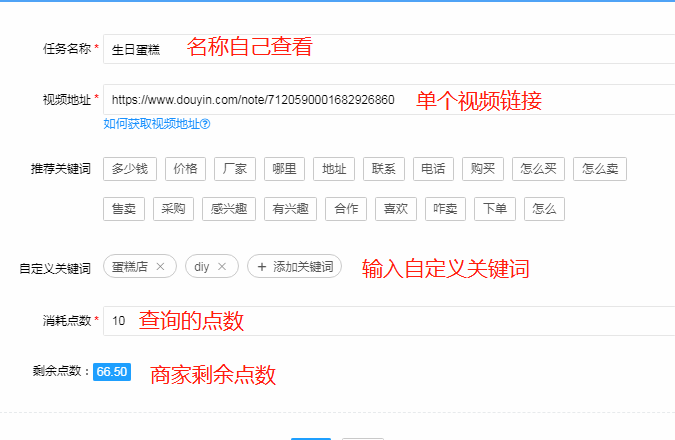Select the 感兴趣 keyword tag
675x440 pixels.
pos(229,209)
